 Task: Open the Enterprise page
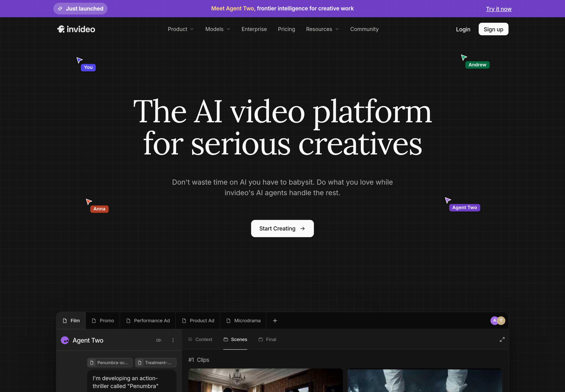click(x=254, y=29)
